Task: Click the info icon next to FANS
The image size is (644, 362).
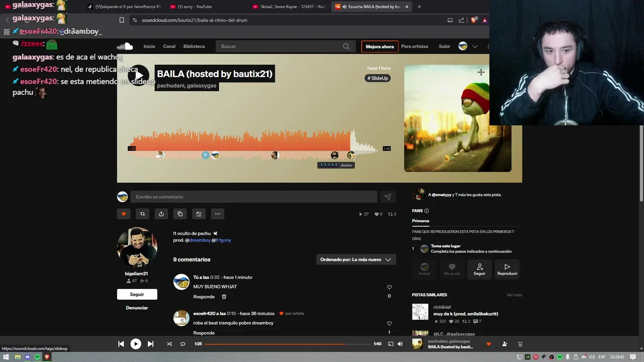Action: [427, 211]
